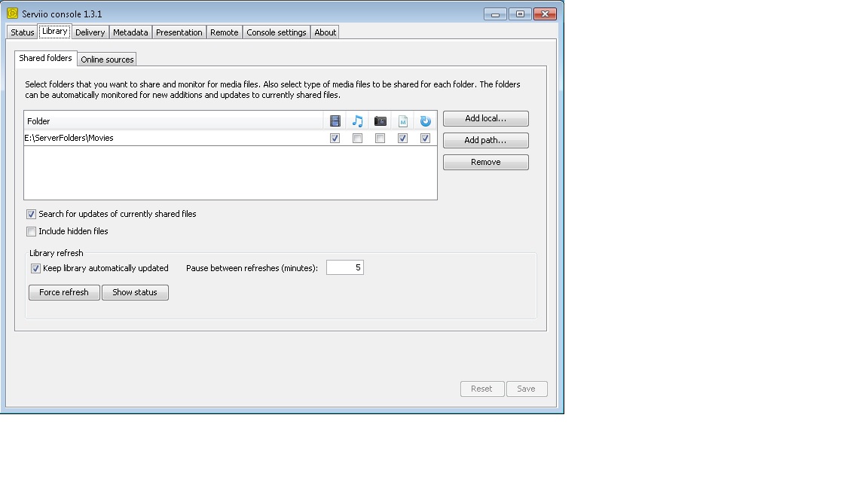The height and width of the screenshot is (488, 868).
Task: Toggle 'Search for updates of currently shared files'
Action: click(32, 215)
